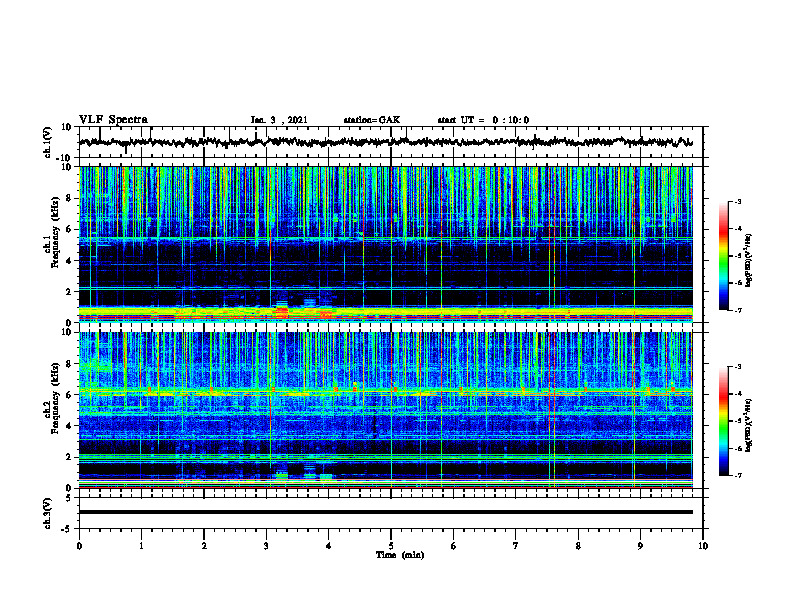
Task: Click the time axis tick label "3"
Action: 266,546
